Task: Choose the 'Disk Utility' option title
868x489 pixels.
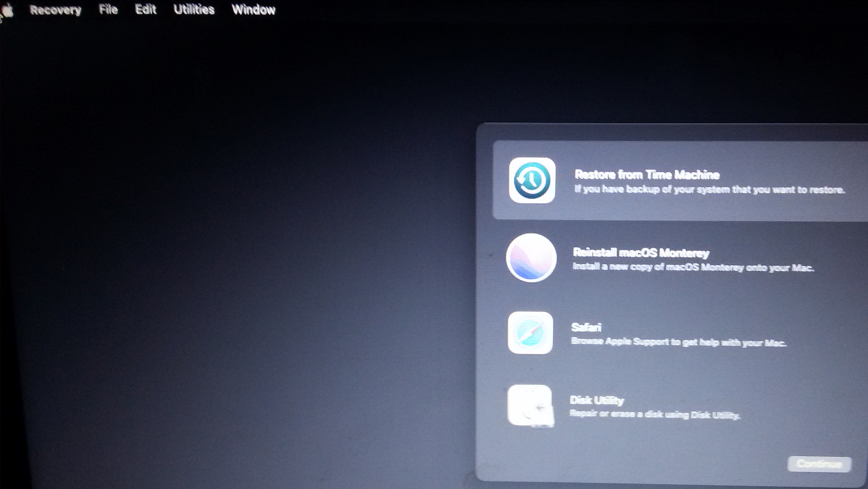Action: [597, 400]
